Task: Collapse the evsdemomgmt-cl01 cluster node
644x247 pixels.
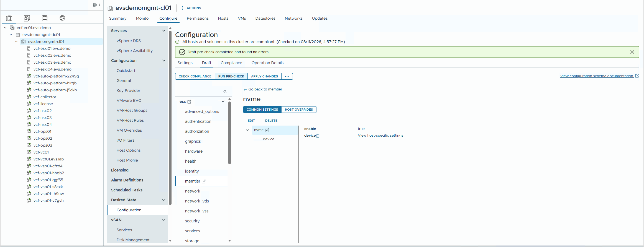Action: pos(16,41)
